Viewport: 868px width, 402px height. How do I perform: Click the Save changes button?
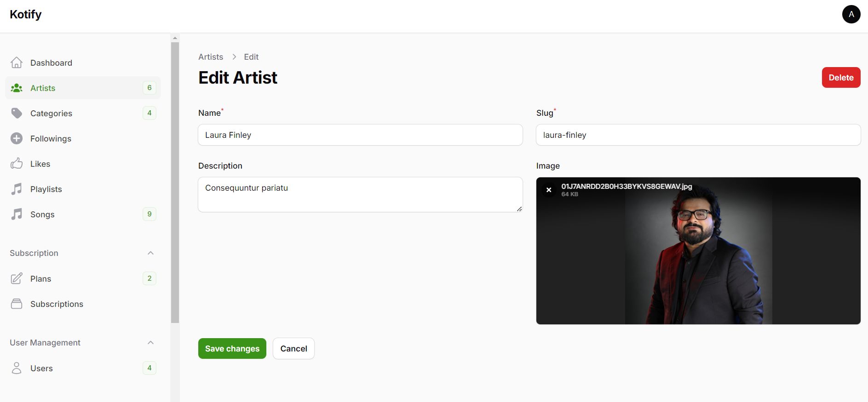(x=232, y=349)
